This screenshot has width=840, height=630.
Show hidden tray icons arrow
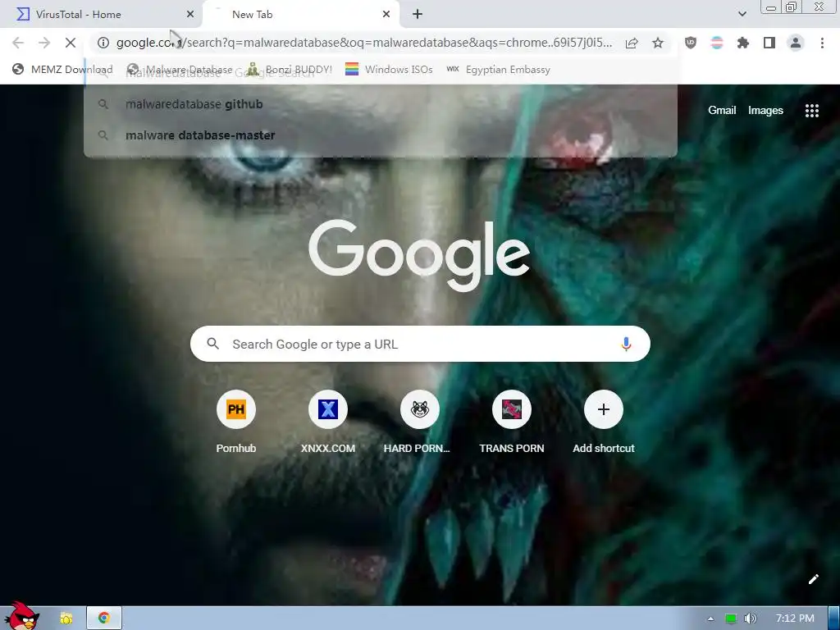[710, 619]
